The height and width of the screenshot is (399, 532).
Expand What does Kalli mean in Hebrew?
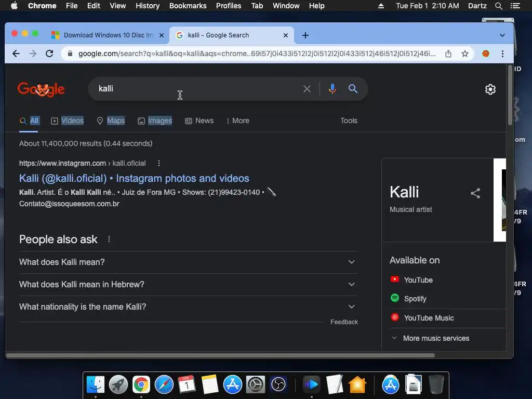tap(188, 284)
